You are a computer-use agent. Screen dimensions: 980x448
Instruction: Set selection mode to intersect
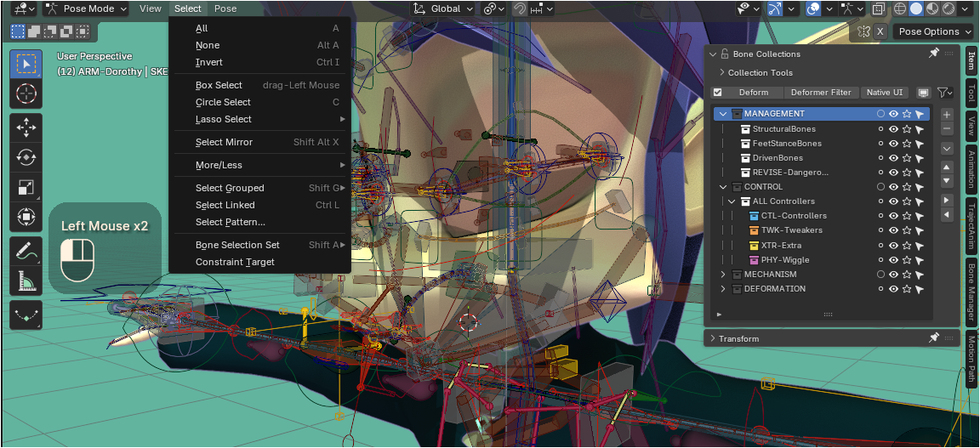pyautogui.click(x=83, y=31)
